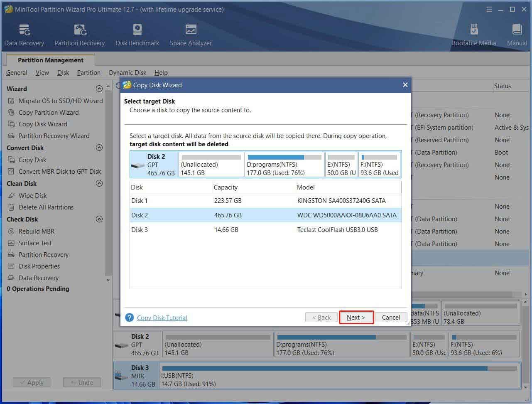Click Cancel in Copy Disk Wizard

click(x=391, y=317)
